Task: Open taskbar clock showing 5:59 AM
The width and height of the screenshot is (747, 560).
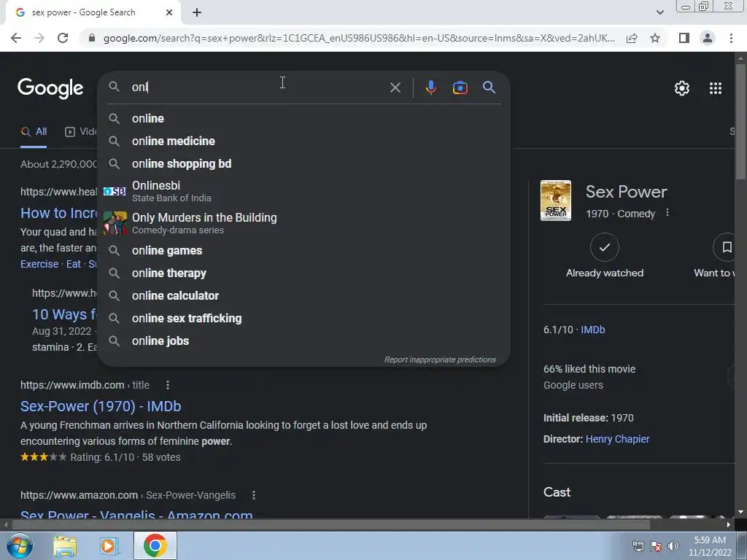Action: point(710,546)
